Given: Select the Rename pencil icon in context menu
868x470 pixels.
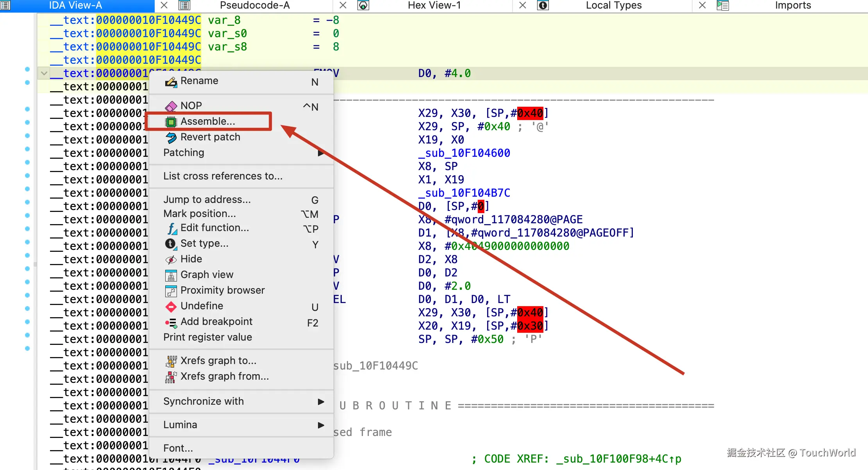Looking at the screenshot, I should click(171, 81).
